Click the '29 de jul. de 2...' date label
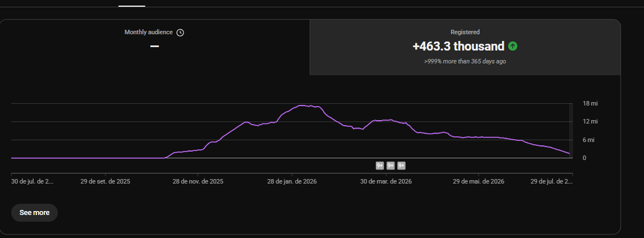 (551, 181)
